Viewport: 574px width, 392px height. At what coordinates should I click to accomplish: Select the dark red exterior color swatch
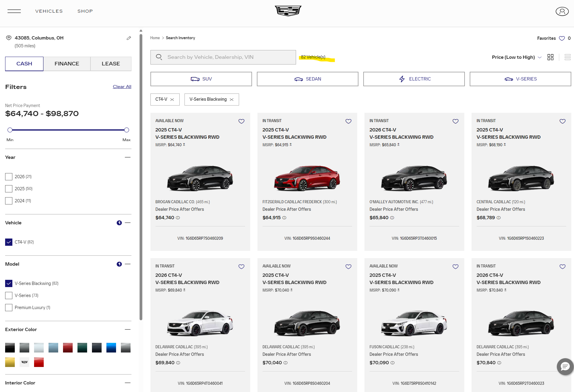point(68,348)
